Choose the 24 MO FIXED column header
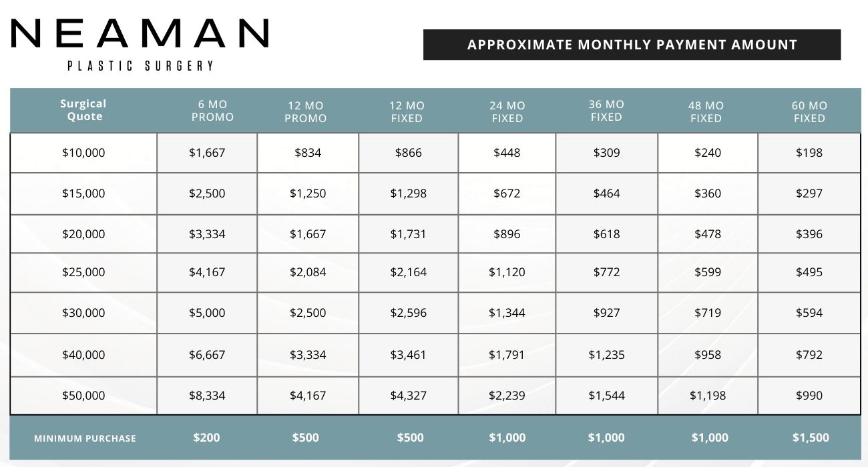This screenshot has height=467, width=868. point(507,112)
